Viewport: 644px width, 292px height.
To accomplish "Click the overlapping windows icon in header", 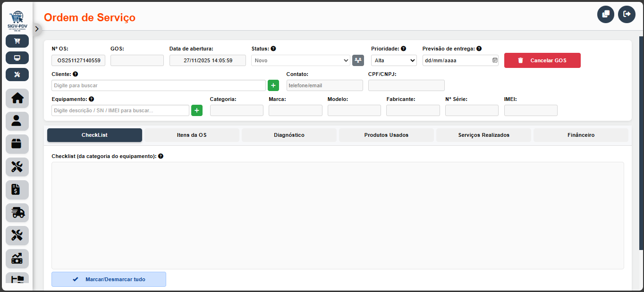I will pos(606,14).
